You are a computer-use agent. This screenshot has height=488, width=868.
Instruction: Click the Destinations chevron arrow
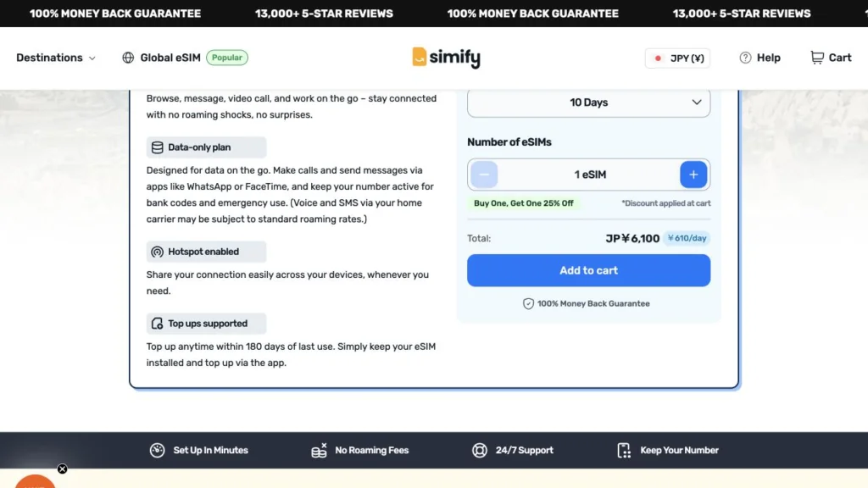coord(92,58)
